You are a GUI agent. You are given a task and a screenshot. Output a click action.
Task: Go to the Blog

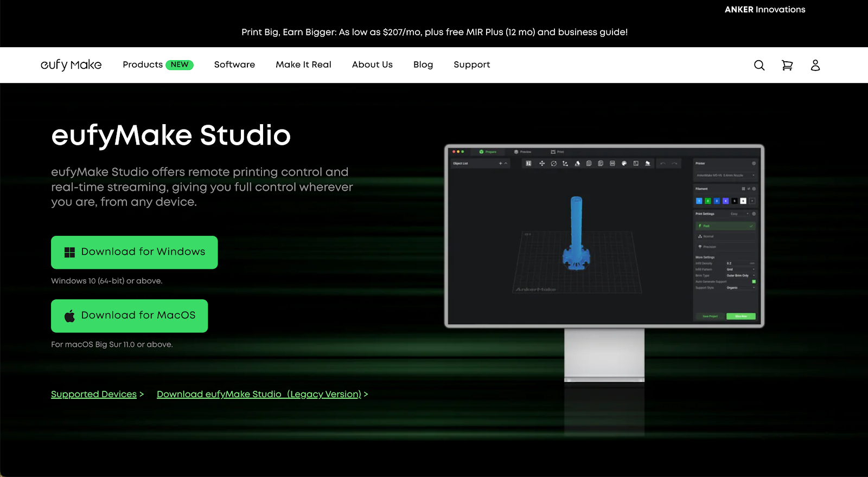(423, 65)
